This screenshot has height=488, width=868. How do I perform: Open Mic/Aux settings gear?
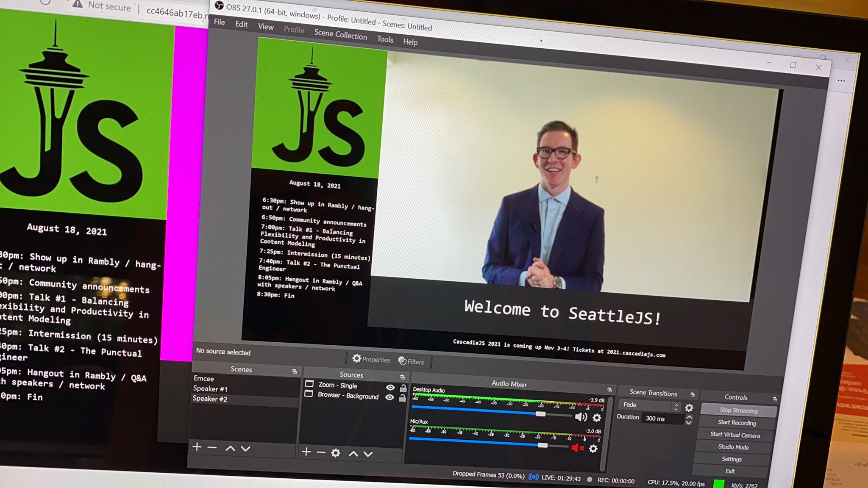[x=593, y=449]
